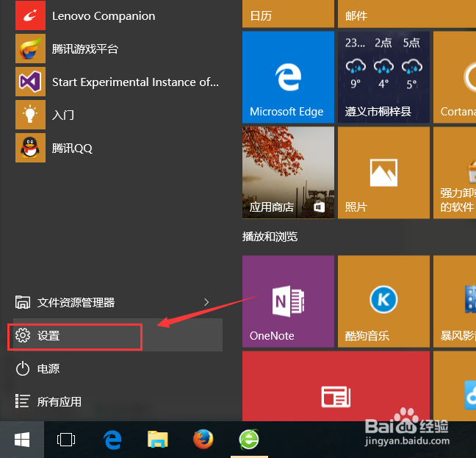Open the 强力卸载 software tile
The width and height of the screenshot is (476, 458).
[x=455, y=173]
